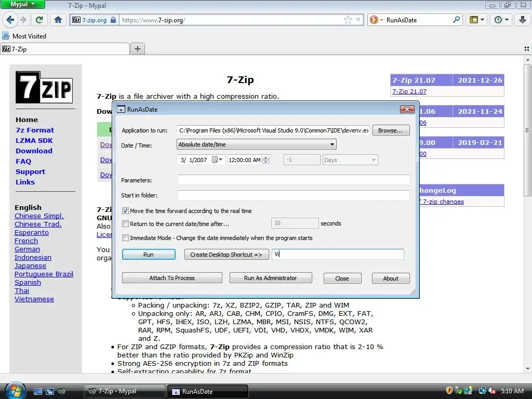The image size is (532, 399).
Task: Open the URL bar history dropdown arrow
Action: tap(358, 20)
